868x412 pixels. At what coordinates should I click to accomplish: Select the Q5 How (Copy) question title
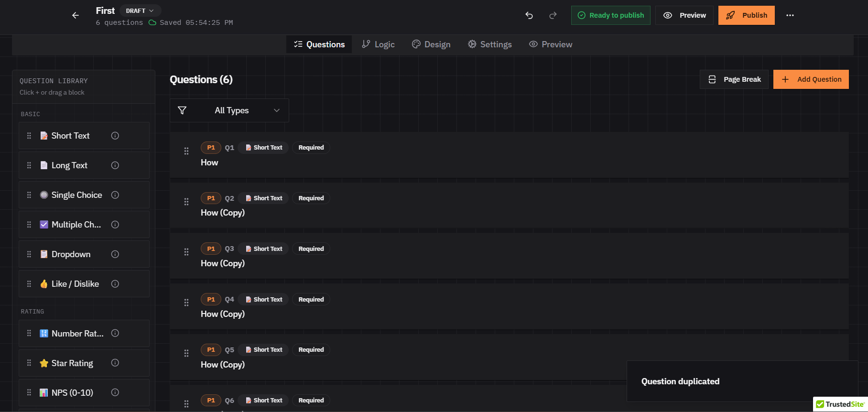223,365
